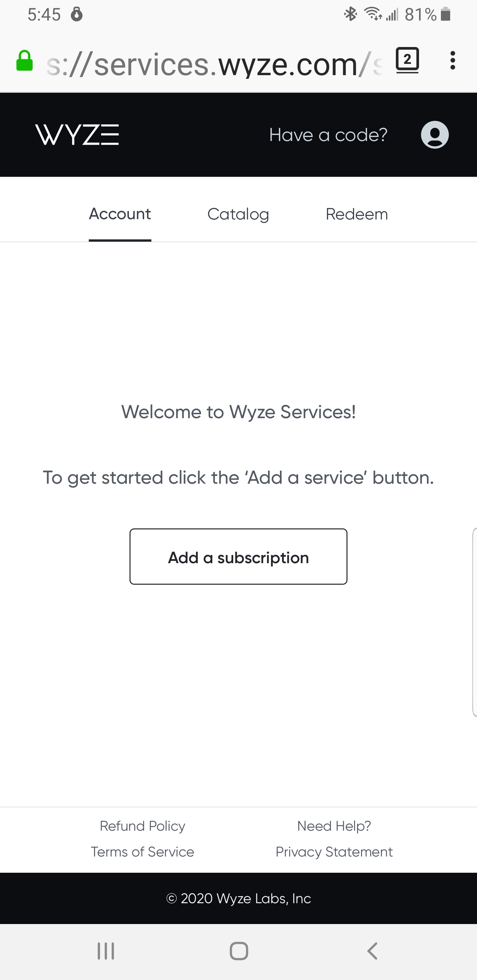Screen dimensions: 477x980
Task: Open the Terms of Service link
Action: click(x=142, y=852)
